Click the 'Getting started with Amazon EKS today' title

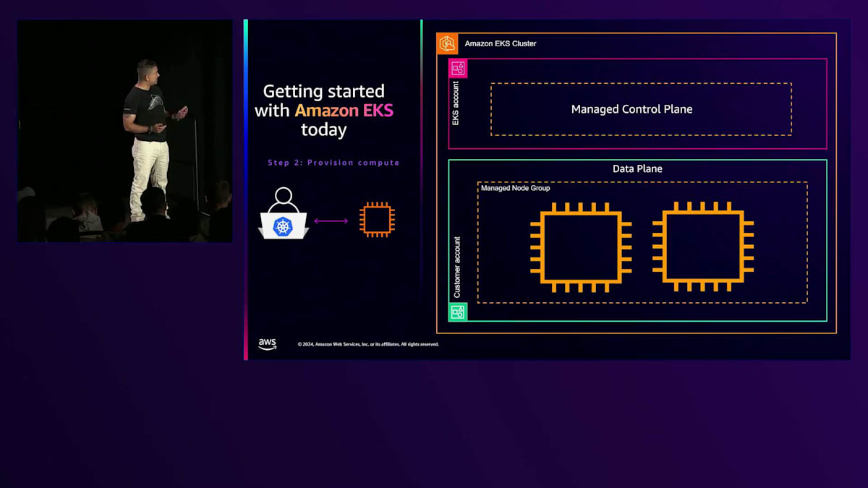(324, 111)
